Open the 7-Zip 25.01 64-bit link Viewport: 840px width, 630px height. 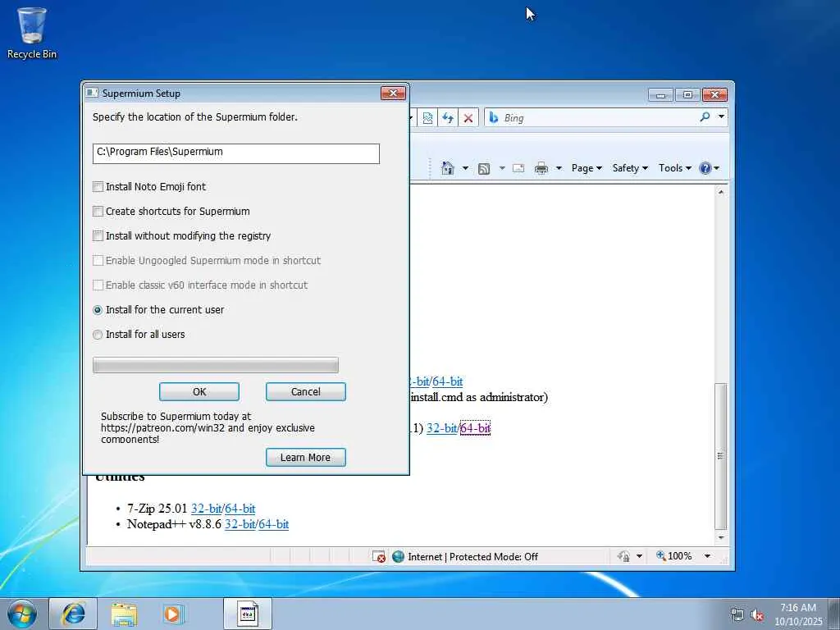click(x=240, y=509)
